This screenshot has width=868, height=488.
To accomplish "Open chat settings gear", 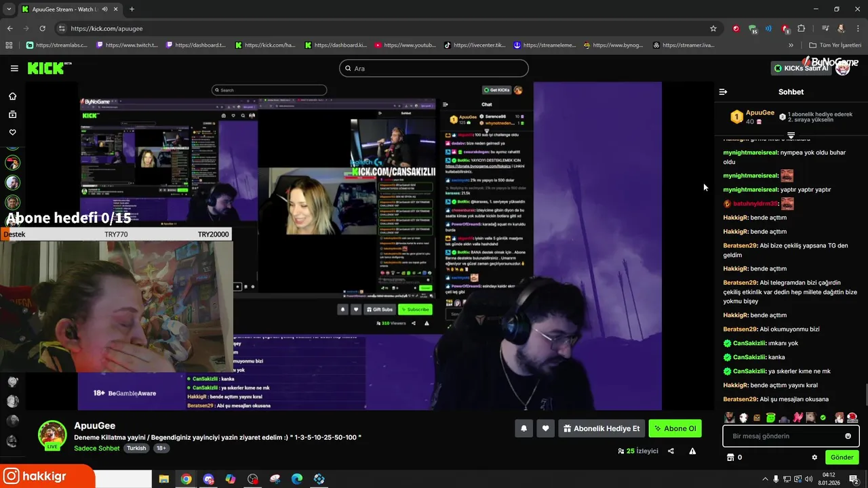I will 814,457.
